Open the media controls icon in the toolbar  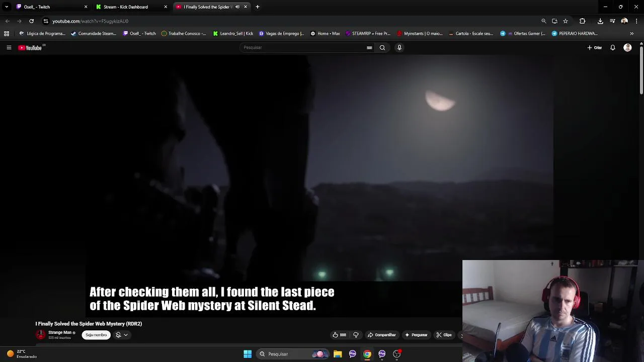pyautogui.click(x=612, y=21)
